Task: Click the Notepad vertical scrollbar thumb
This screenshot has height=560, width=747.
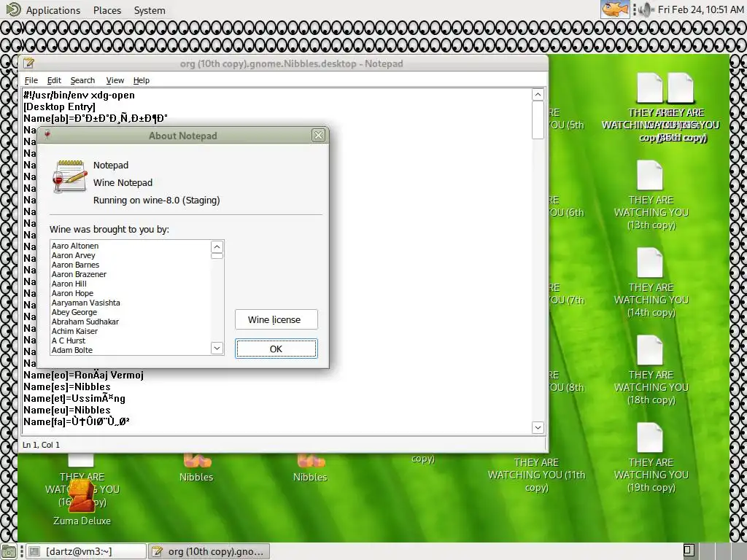Action: pos(538,120)
